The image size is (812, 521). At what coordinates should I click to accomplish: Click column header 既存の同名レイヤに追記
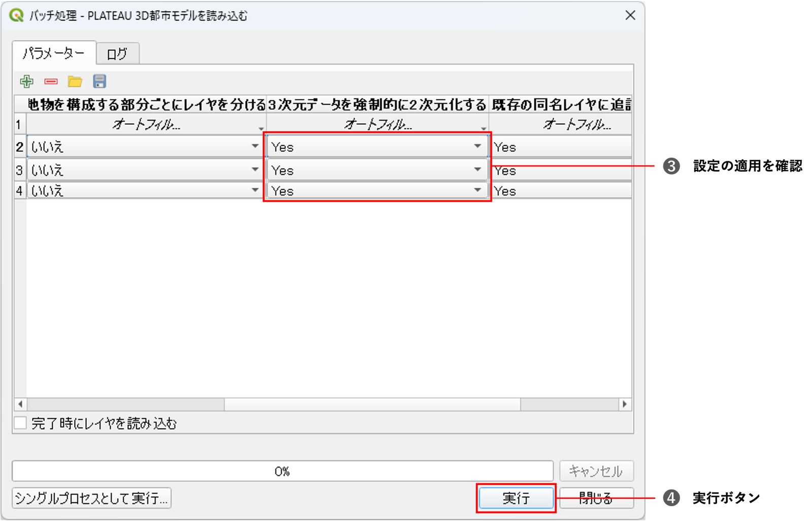point(561,105)
